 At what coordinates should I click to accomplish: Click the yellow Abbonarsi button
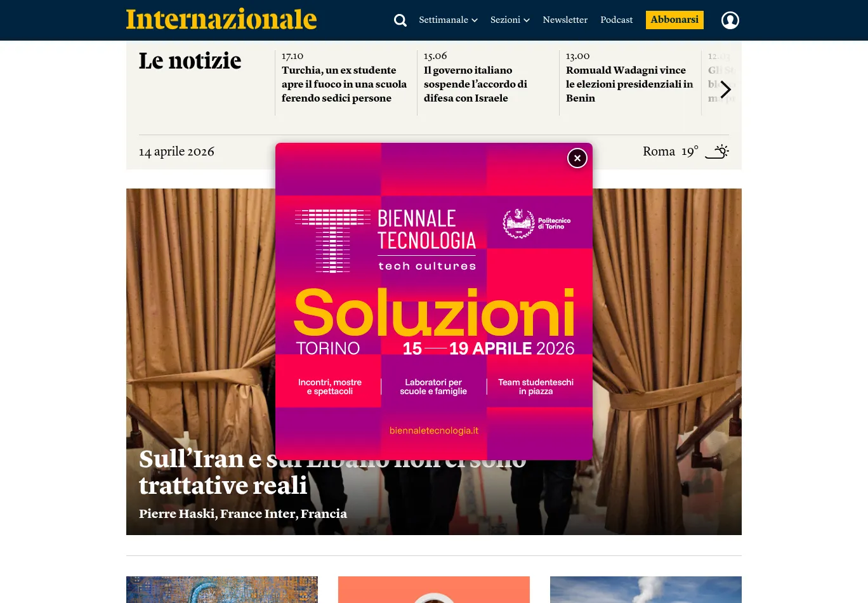click(674, 20)
